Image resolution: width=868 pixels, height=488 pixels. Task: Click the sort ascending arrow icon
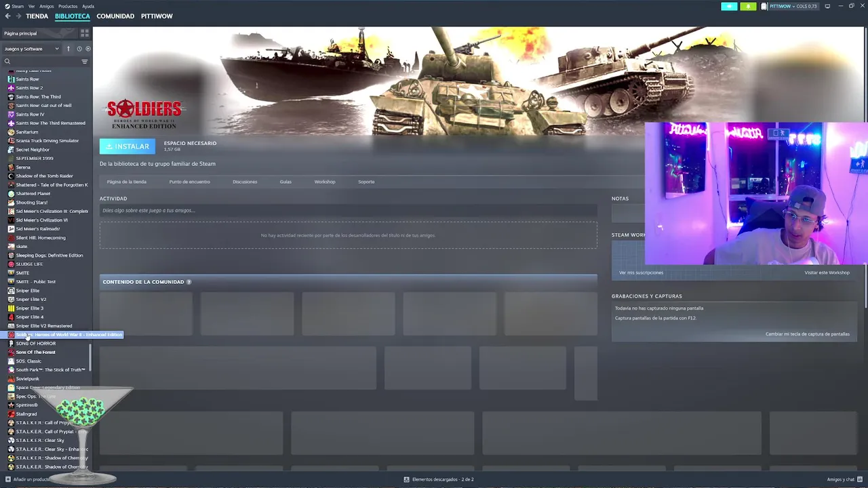[x=68, y=49]
